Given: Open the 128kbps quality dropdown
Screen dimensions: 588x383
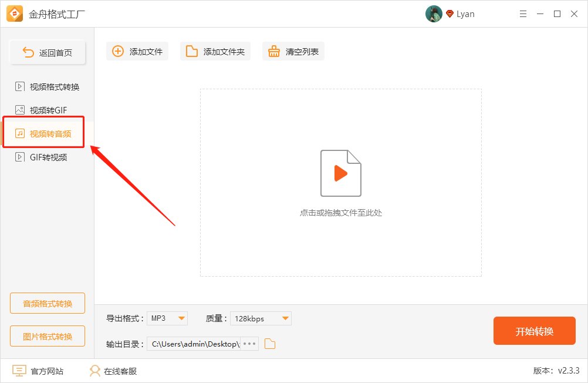Looking at the screenshot, I should coord(261,318).
